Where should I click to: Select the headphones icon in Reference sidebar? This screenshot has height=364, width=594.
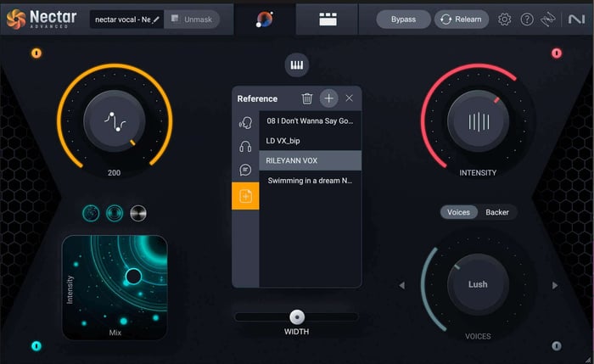[245, 146]
